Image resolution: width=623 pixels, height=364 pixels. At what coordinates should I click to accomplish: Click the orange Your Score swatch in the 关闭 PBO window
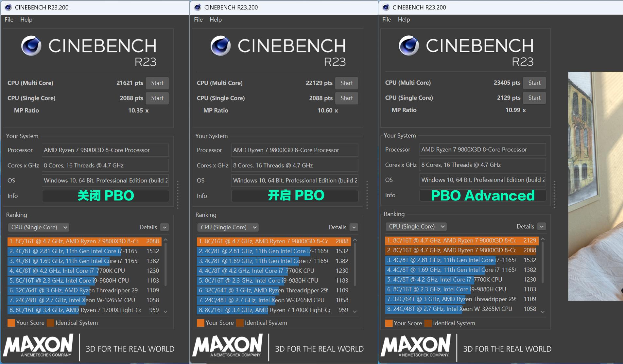[x=11, y=323]
